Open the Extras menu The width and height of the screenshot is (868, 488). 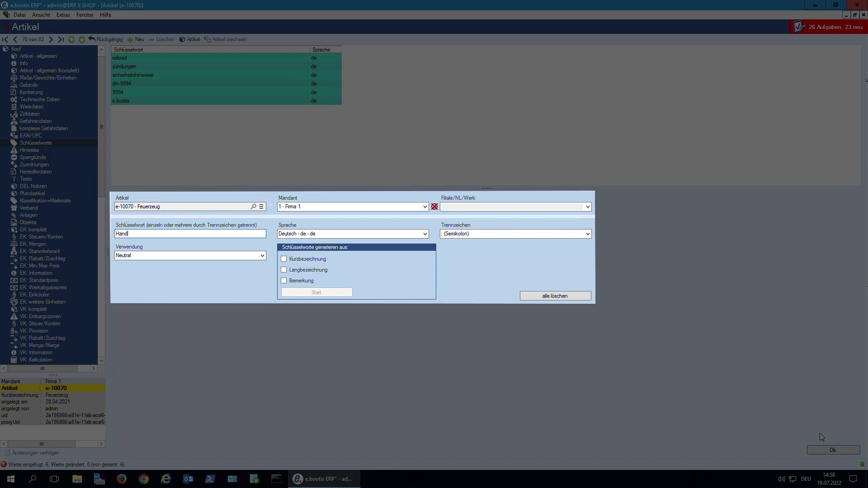coord(63,15)
